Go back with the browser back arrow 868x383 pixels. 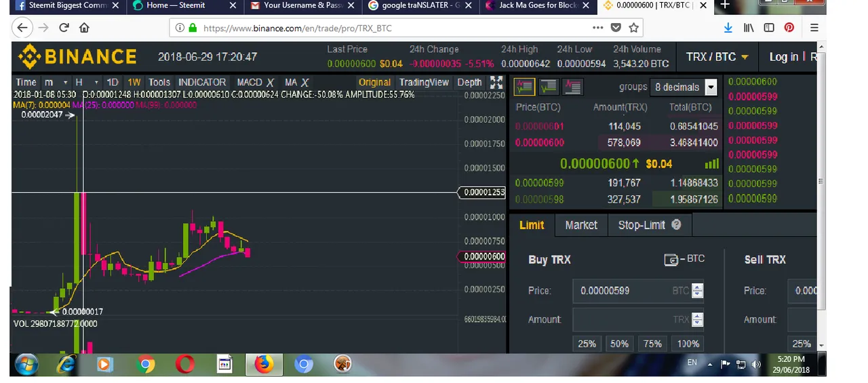pos(22,28)
